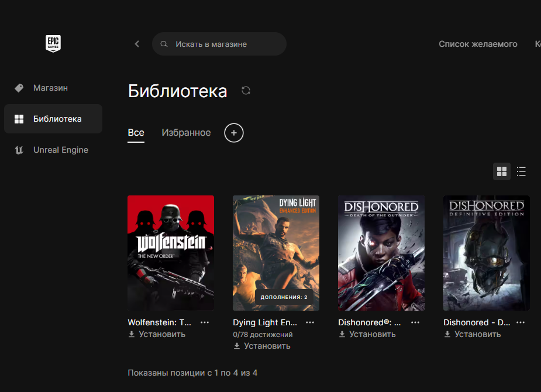Select the Все tab

tap(136, 133)
